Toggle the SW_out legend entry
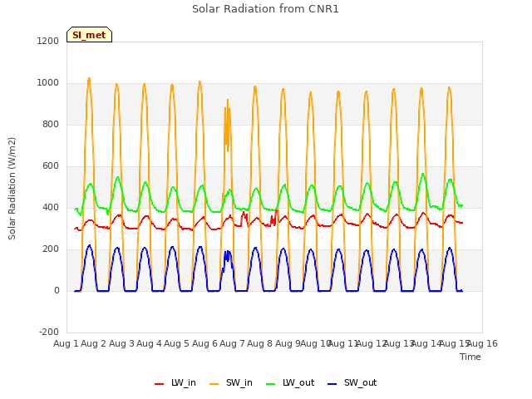 pyautogui.click(x=352, y=382)
